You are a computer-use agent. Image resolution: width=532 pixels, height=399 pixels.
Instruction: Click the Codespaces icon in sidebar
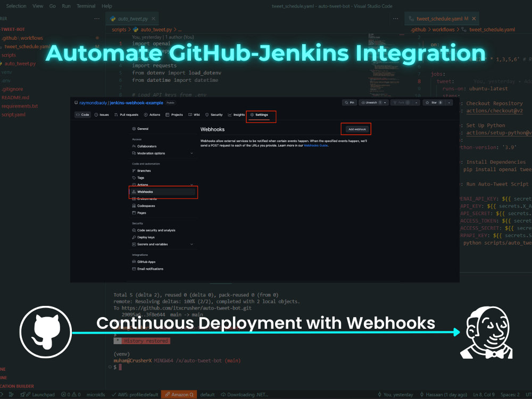coord(134,206)
